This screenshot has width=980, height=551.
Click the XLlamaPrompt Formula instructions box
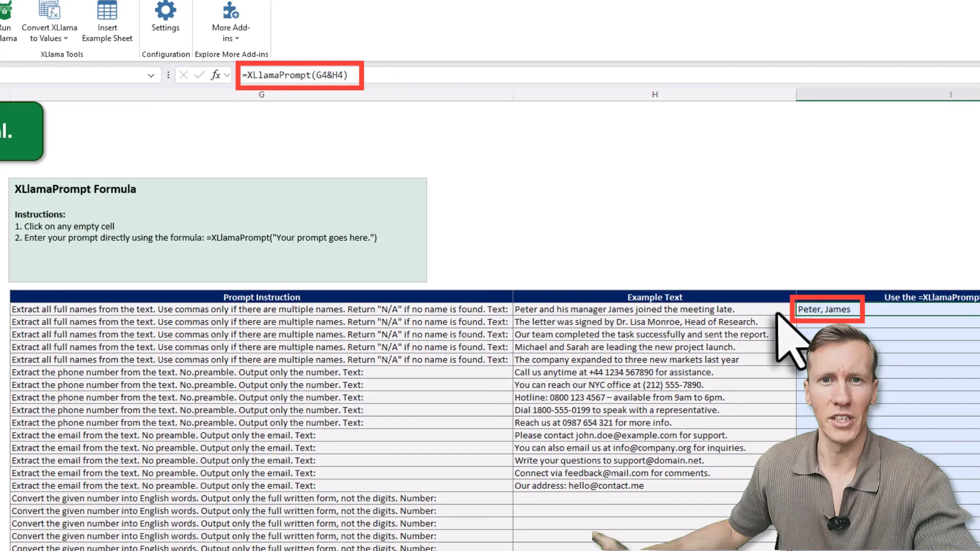click(x=217, y=230)
